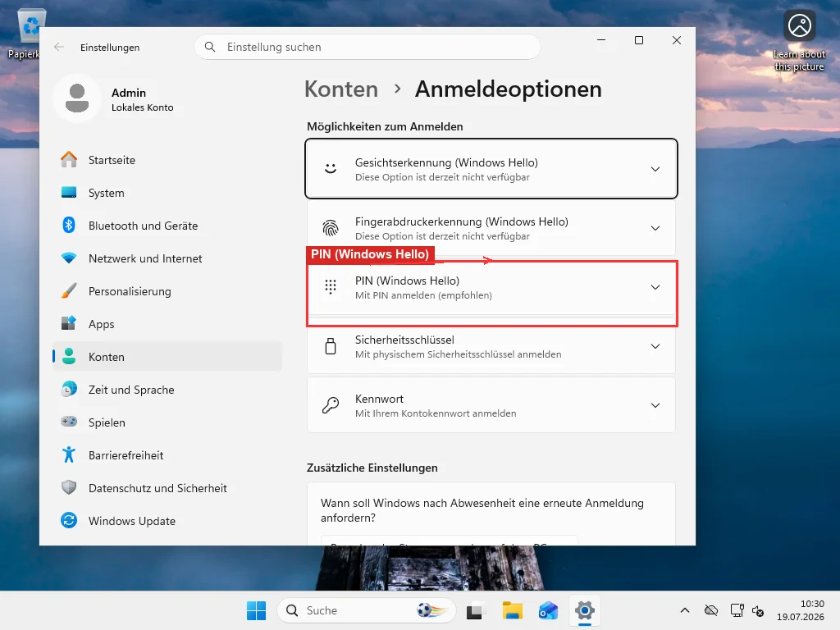Open Personalisierung settings
840x630 pixels.
[x=167, y=291]
